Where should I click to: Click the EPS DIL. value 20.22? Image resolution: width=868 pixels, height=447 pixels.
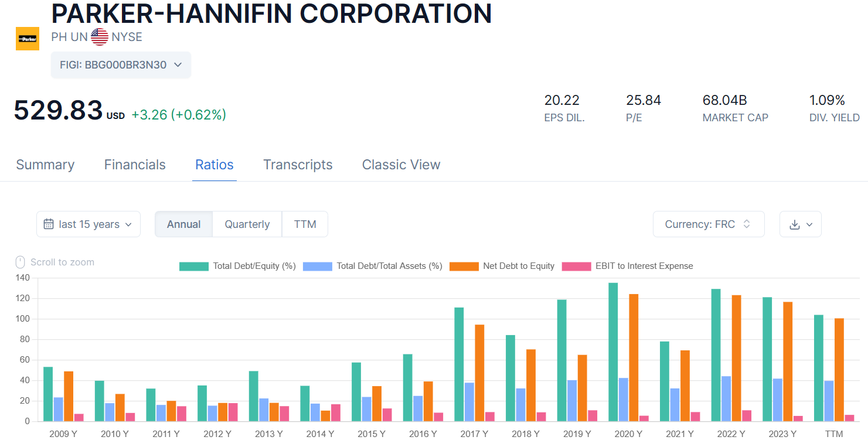561,100
